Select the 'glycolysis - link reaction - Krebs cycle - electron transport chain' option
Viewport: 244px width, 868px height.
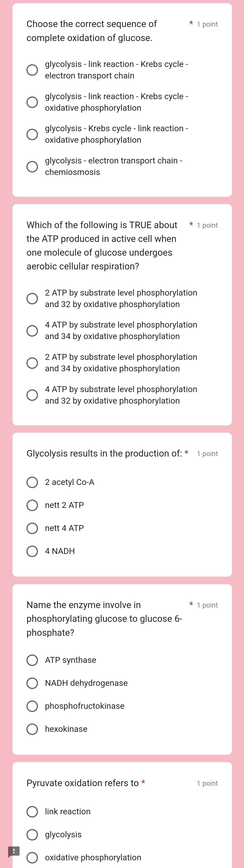(x=32, y=70)
